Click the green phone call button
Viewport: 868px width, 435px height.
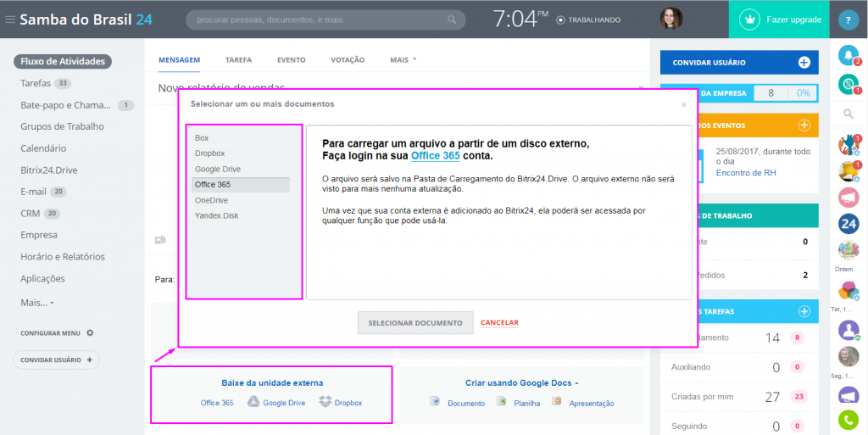click(848, 420)
